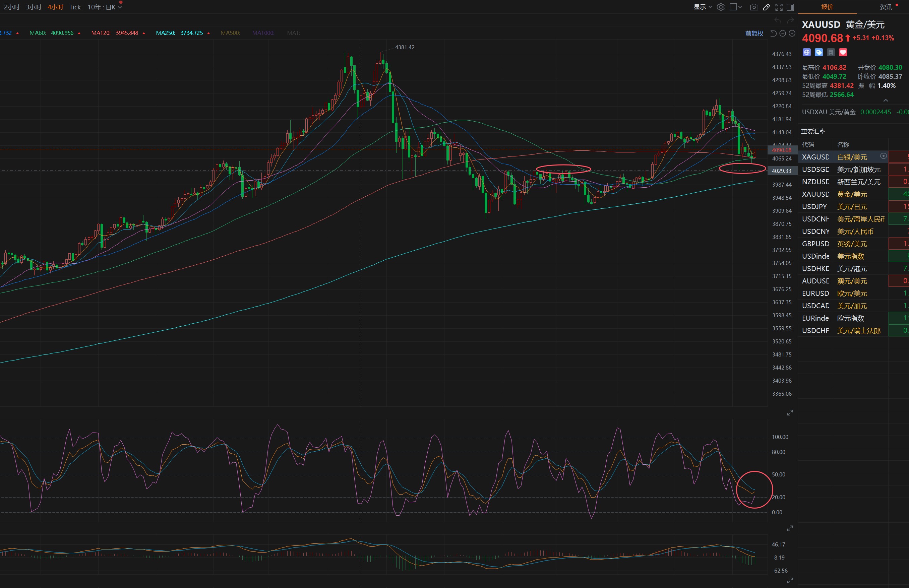Select the 2小时 timeframe tab
The image size is (909, 588).
click(11, 7)
